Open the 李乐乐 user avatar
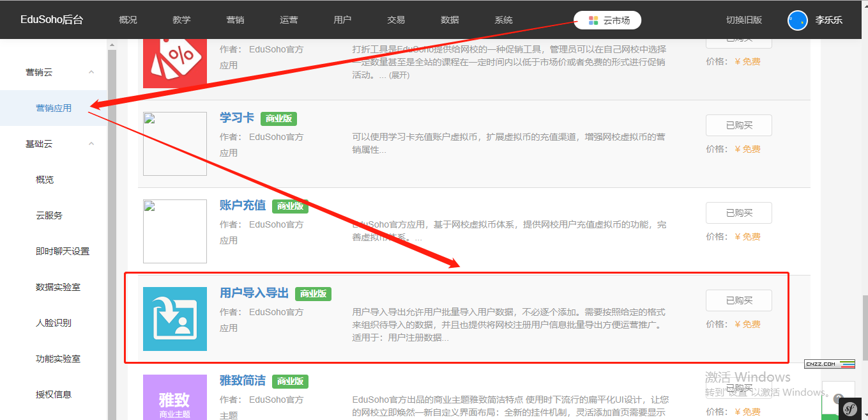Viewport: 868px width, 420px height. [x=798, y=20]
